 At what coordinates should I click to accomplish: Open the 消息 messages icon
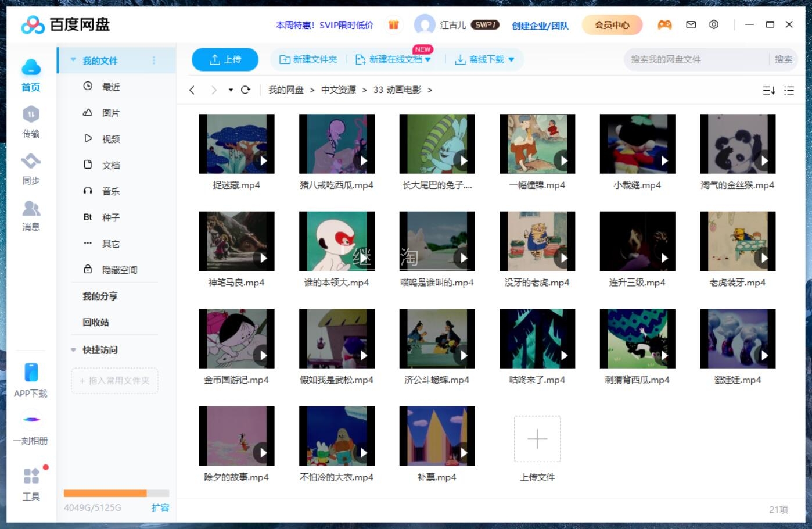[x=31, y=208]
